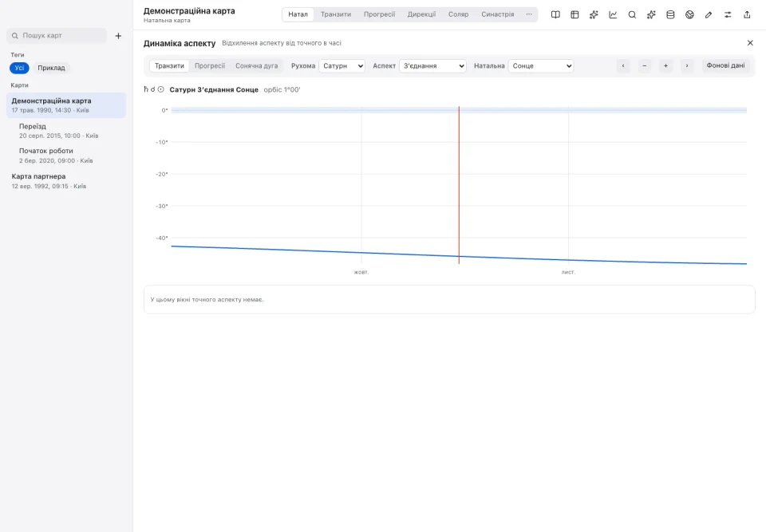
Task: Add a new chart with the plus icon
Action: 118,36
